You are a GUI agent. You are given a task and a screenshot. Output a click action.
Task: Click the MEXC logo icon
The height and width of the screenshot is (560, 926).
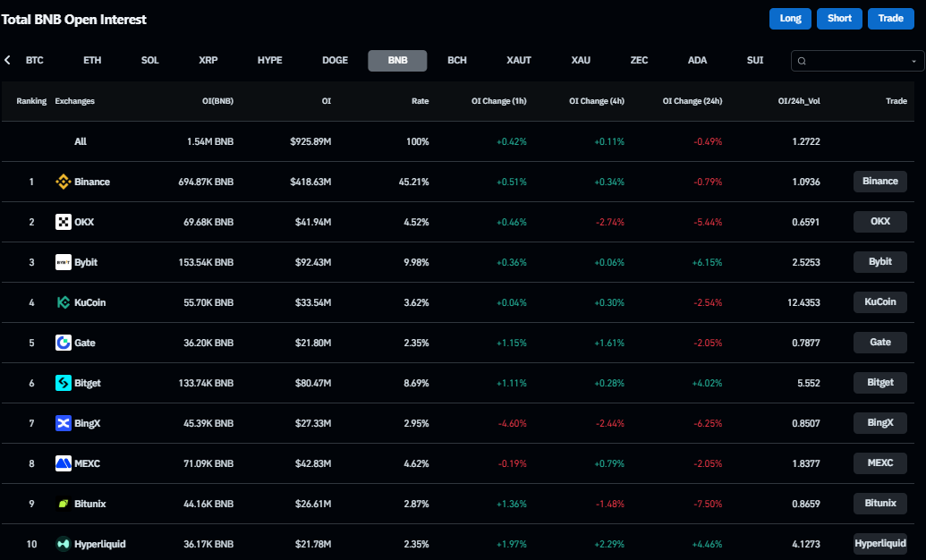[x=64, y=463]
